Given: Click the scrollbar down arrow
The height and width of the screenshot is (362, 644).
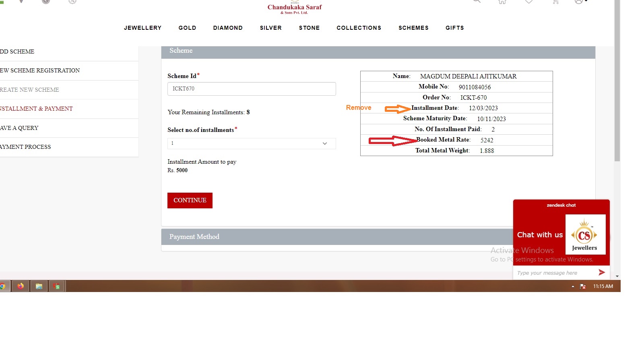Looking at the screenshot, I should point(617,277).
